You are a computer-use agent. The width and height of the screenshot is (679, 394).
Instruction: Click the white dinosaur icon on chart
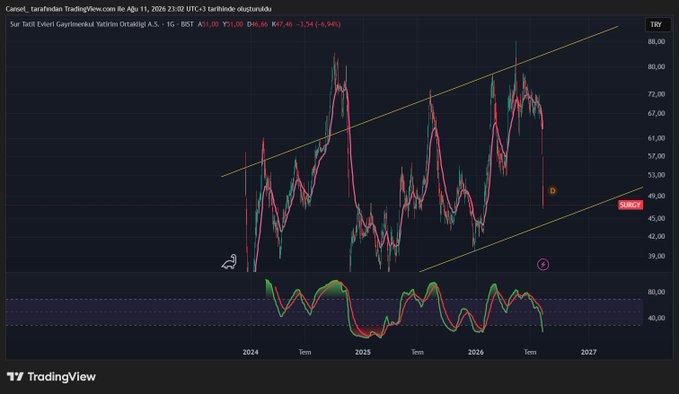tap(230, 262)
